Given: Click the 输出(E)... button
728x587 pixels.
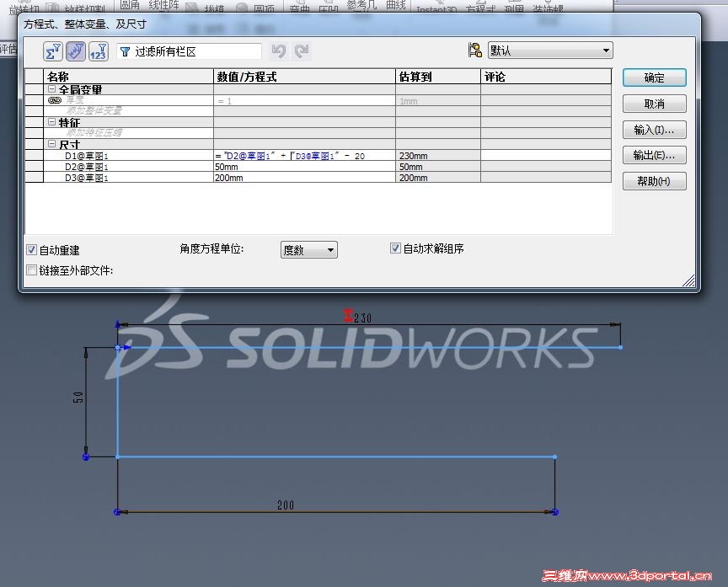Looking at the screenshot, I should point(654,155).
